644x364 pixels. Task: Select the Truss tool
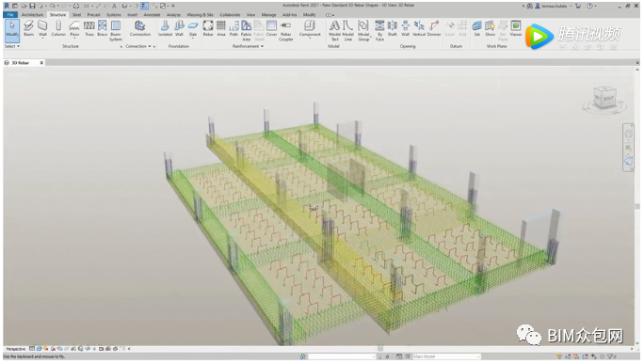(89, 29)
